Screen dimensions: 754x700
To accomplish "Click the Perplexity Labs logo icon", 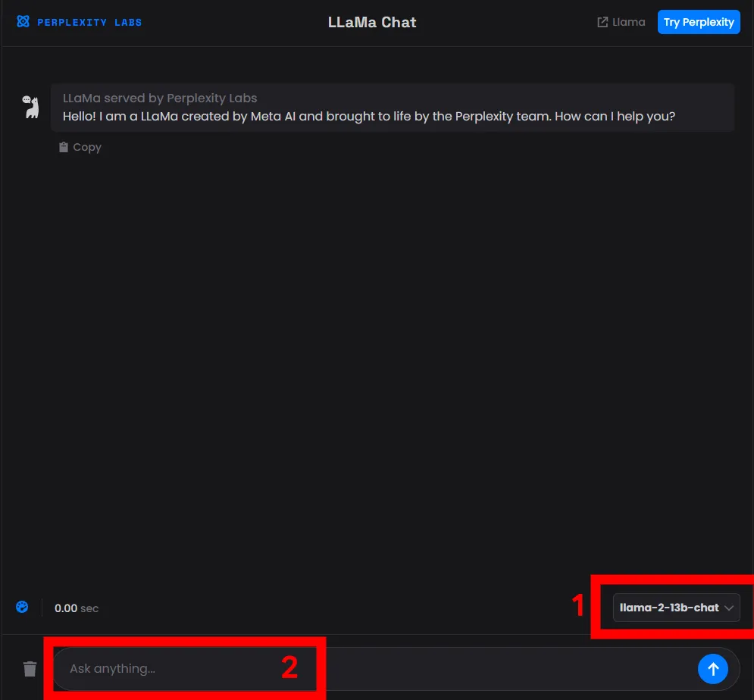I will click(23, 22).
